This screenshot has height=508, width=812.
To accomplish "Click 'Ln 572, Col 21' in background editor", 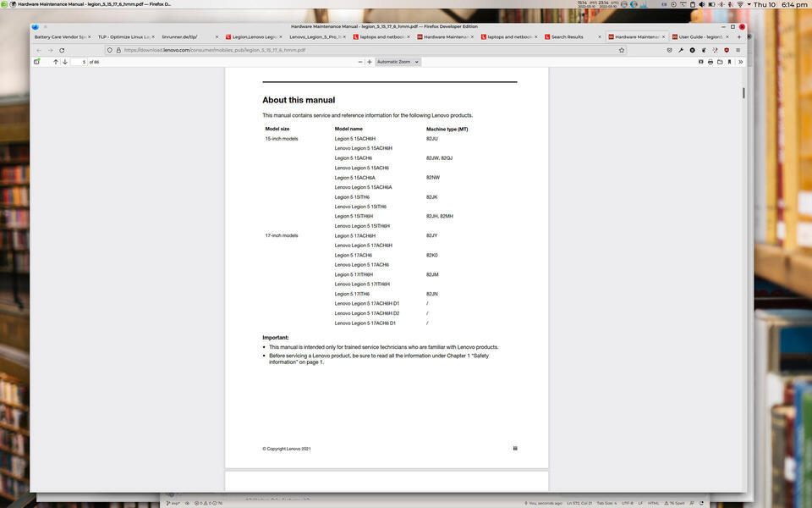I will click(579, 503).
